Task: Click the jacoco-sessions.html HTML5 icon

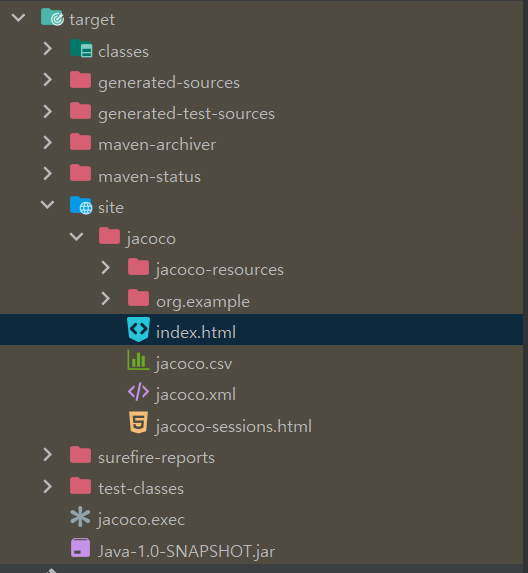Action: [x=138, y=422]
